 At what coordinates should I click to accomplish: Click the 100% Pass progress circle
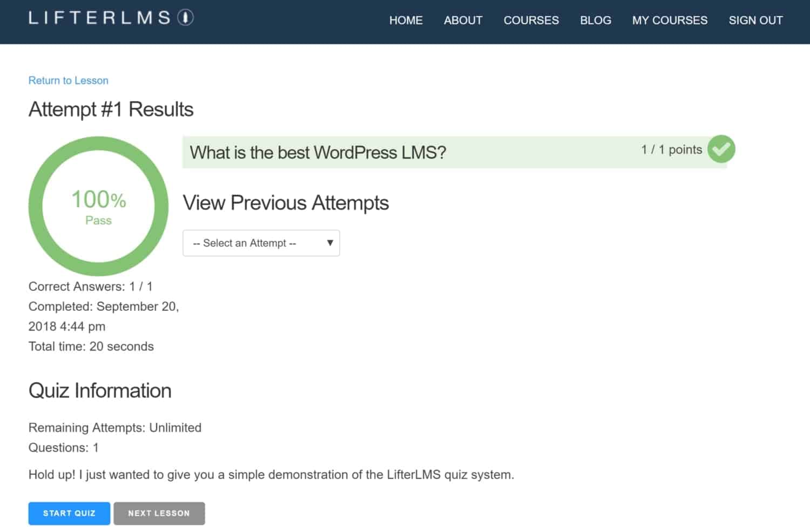point(98,206)
